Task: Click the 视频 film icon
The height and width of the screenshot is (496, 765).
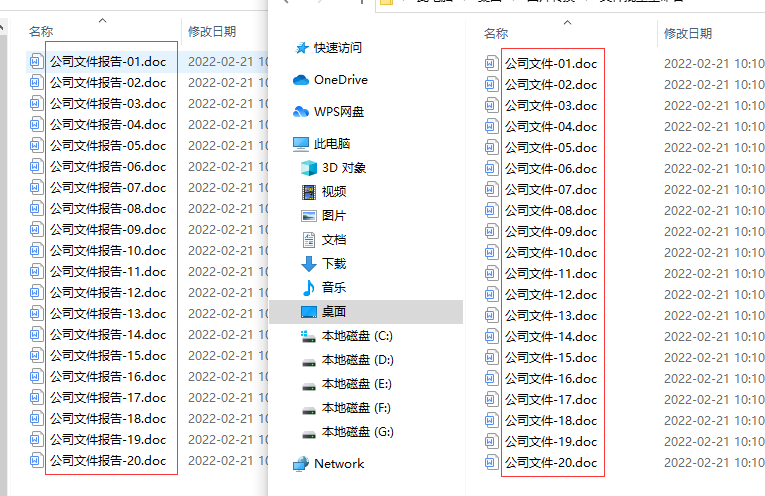Action: pos(309,192)
